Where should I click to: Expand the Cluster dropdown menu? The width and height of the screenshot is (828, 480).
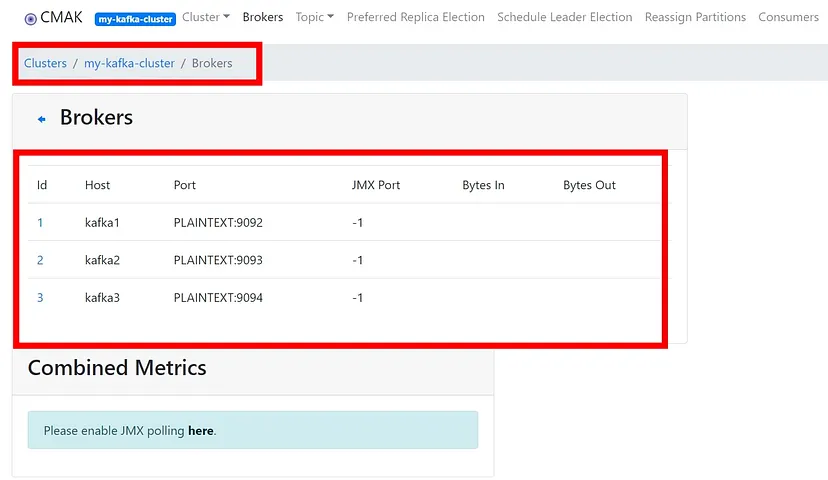point(206,17)
